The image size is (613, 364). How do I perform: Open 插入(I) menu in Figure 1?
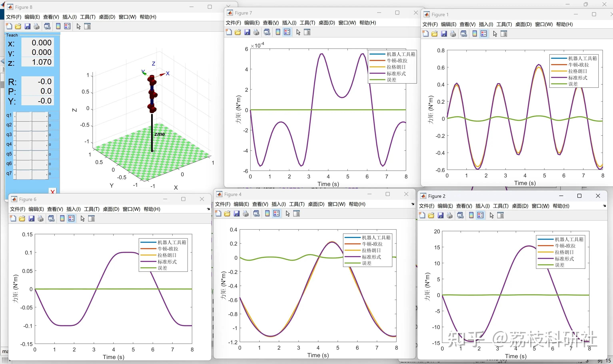486,24
